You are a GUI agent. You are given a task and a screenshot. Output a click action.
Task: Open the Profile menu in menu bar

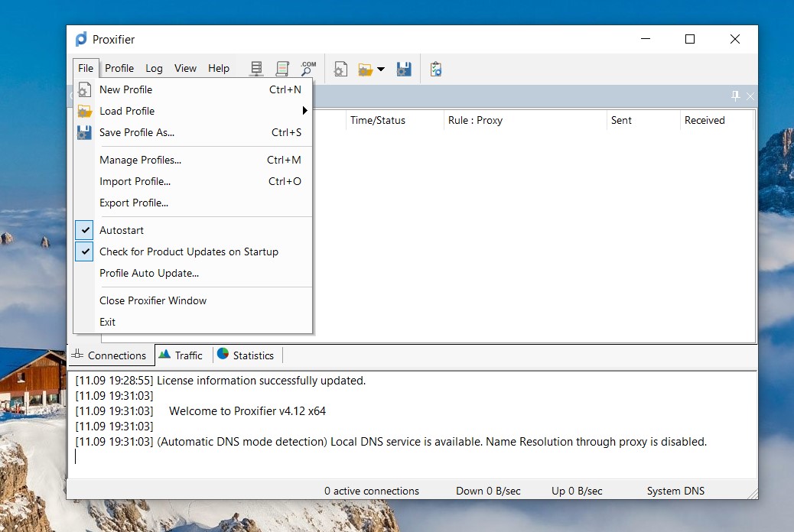coord(119,68)
